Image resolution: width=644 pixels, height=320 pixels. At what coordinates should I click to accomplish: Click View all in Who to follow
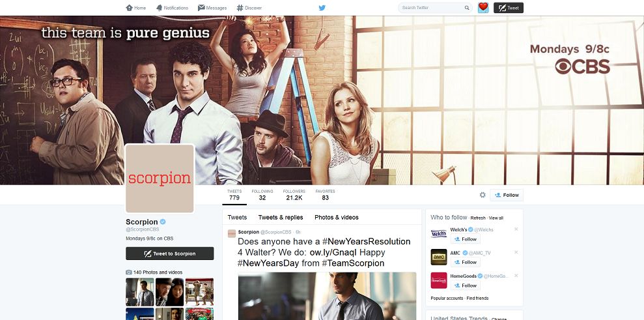point(496,218)
